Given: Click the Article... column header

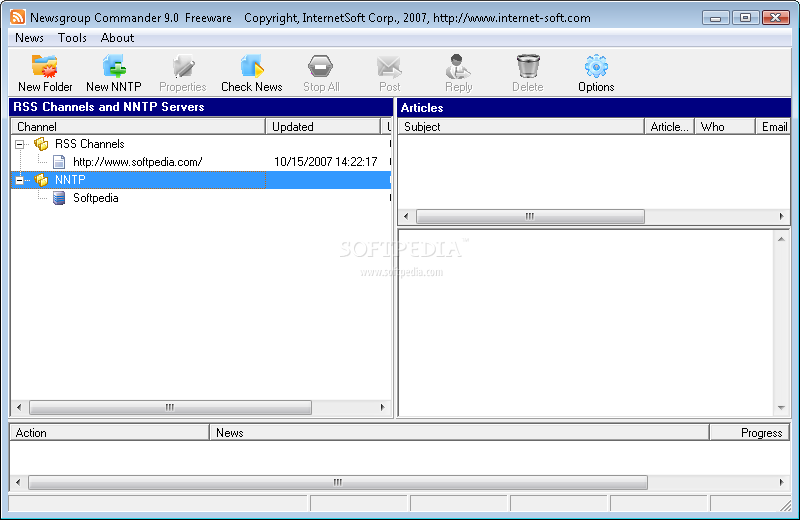Looking at the screenshot, I should click(x=669, y=127).
